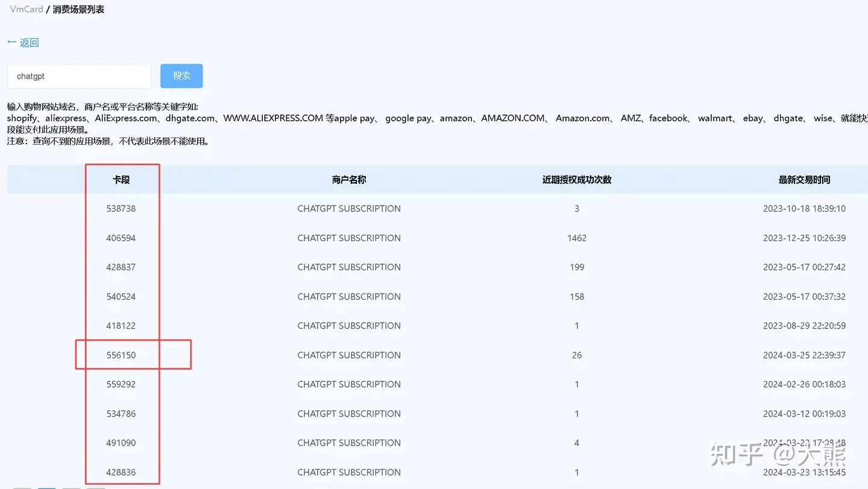Click timestamp 2023-05-17 00:27:42
The height and width of the screenshot is (489, 868).
[804, 267]
